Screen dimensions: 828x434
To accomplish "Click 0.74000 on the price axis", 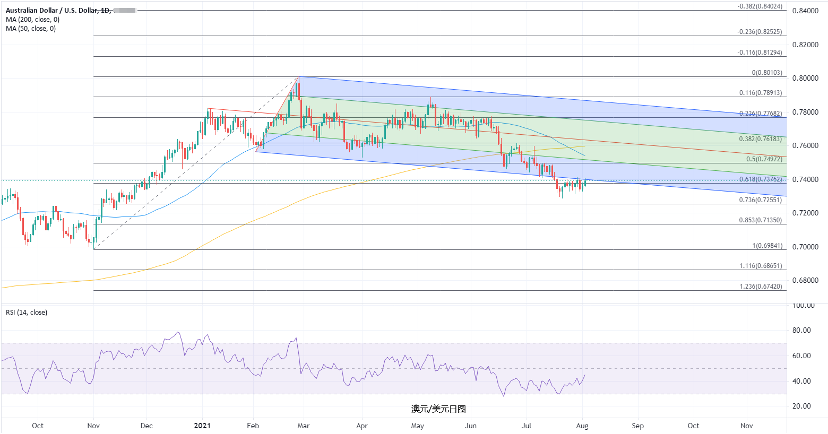I will 805,180.
